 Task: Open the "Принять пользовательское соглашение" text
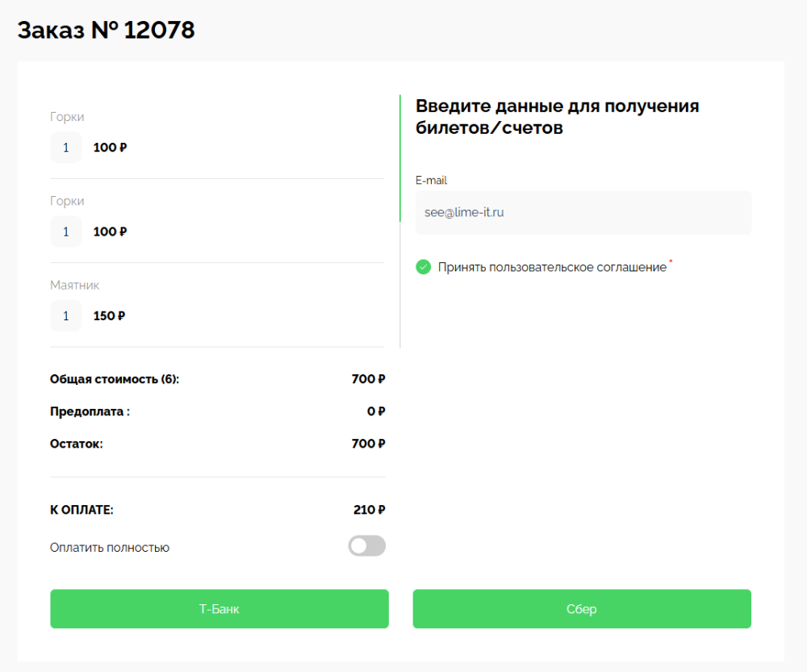coord(552,267)
